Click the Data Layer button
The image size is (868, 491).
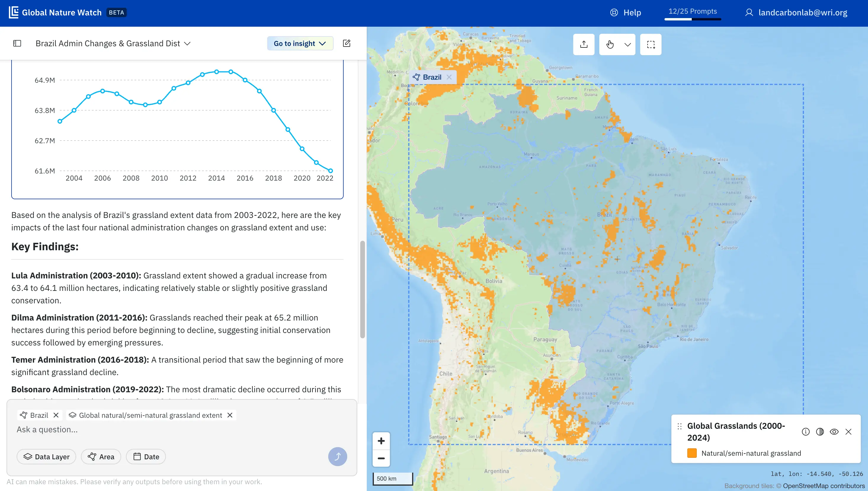point(47,457)
